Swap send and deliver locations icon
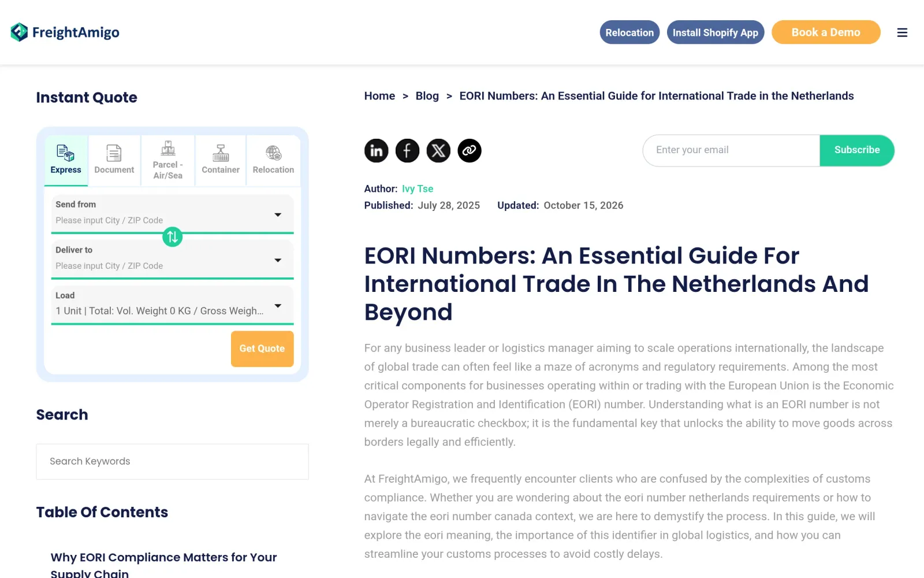Image resolution: width=924 pixels, height=578 pixels. coord(172,236)
